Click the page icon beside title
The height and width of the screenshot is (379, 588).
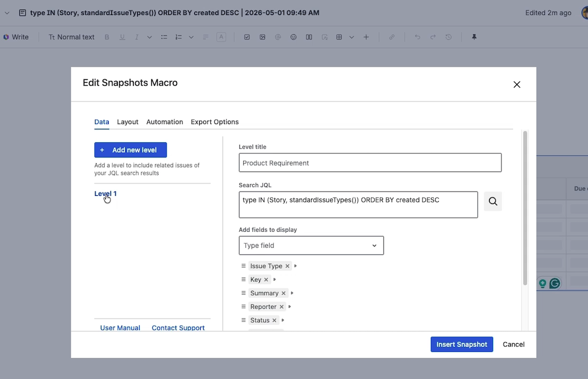(23, 13)
